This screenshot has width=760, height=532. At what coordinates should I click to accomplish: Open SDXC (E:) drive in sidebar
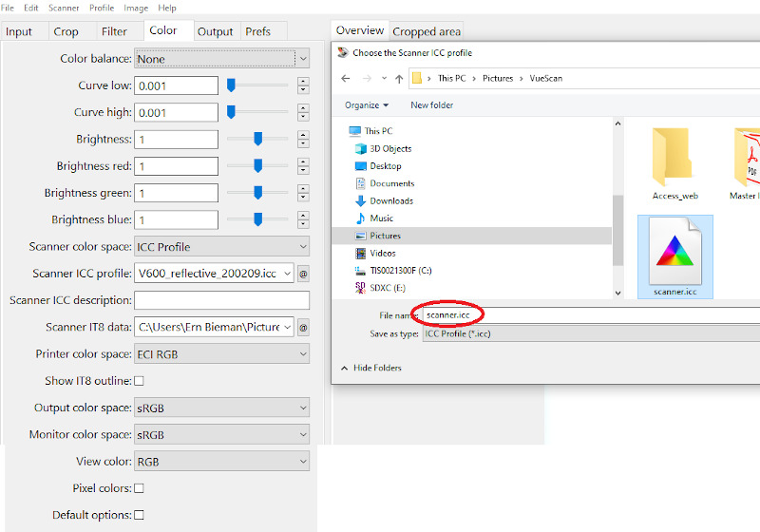pos(386,287)
